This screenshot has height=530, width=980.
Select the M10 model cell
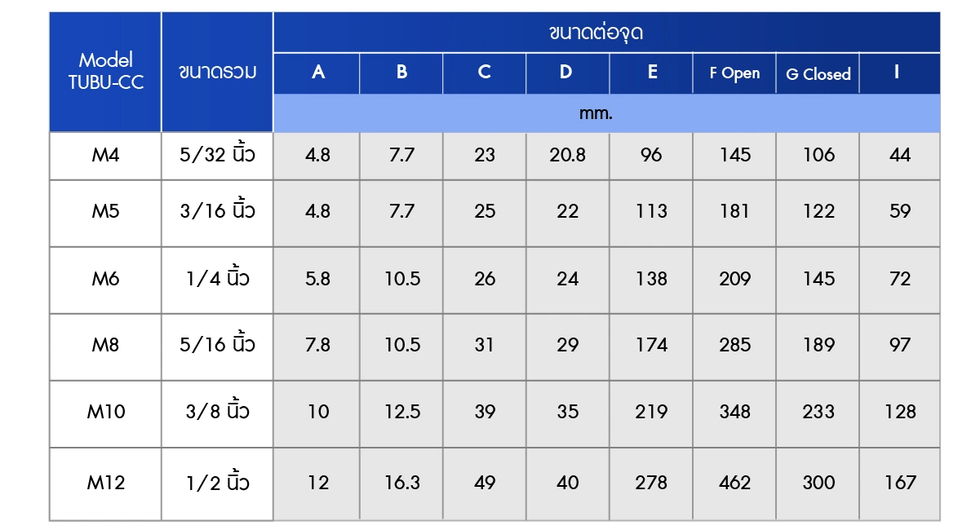[x=105, y=413]
